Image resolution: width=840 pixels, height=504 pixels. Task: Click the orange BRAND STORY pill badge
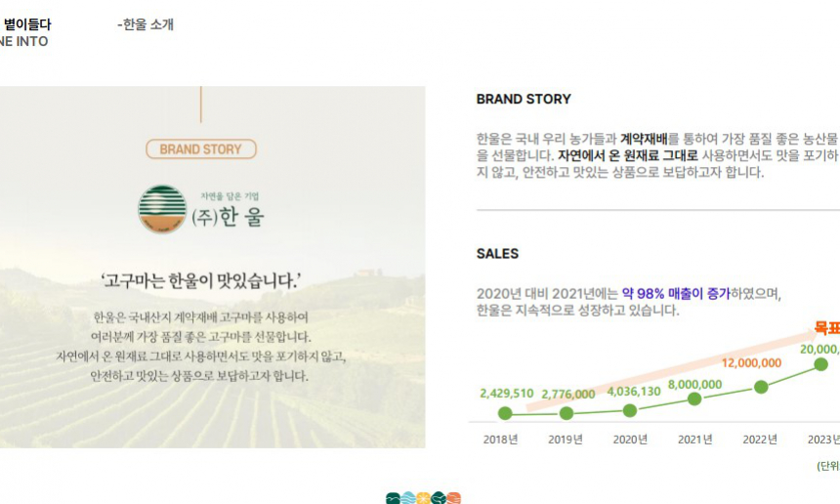click(201, 148)
